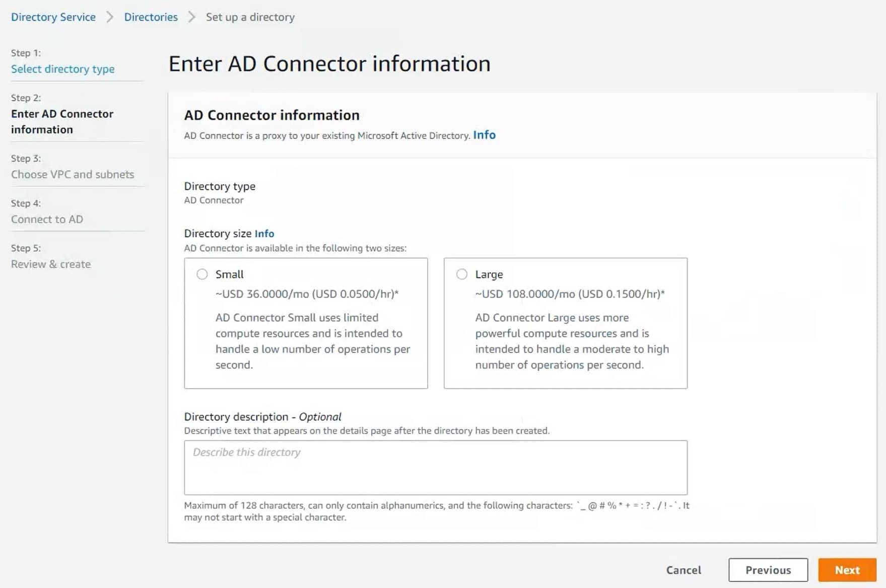Click the chevron after Directory Service breadcrumb
886x588 pixels.
(110, 17)
